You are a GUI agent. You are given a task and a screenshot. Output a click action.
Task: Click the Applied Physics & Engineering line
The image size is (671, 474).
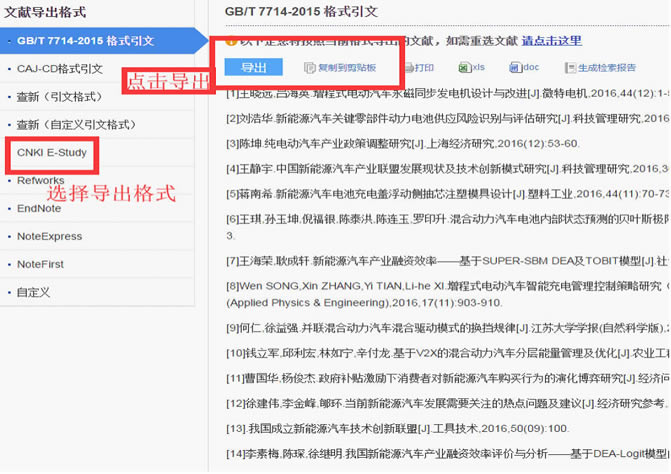(x=364, y=303)
